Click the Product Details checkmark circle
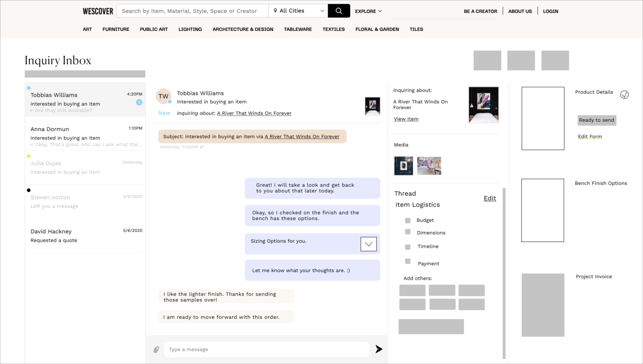This screenshot has width=643, height=364. (624, 95)
